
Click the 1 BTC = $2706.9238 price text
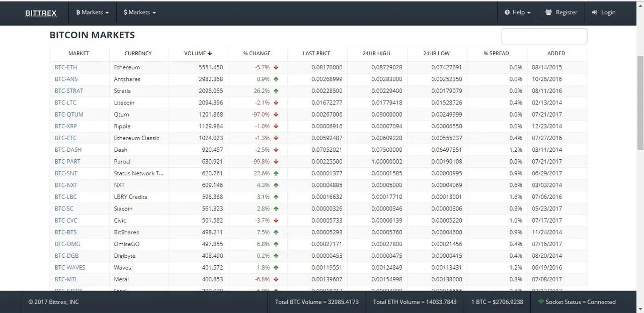point(497,302)
